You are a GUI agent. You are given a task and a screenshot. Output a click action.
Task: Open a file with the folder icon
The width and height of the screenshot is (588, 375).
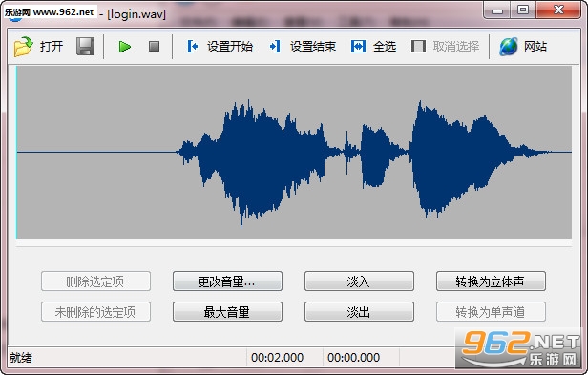tap(23, 47)
